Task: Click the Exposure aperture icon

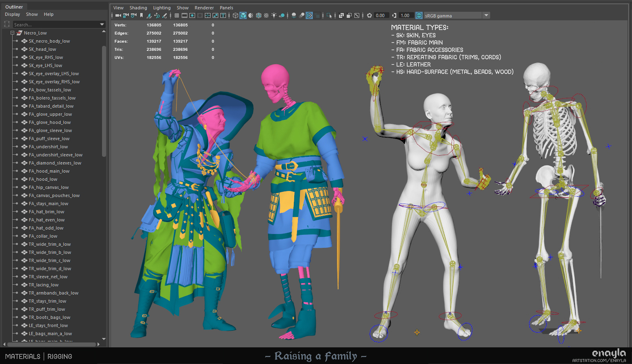Action: pos(369,15)
